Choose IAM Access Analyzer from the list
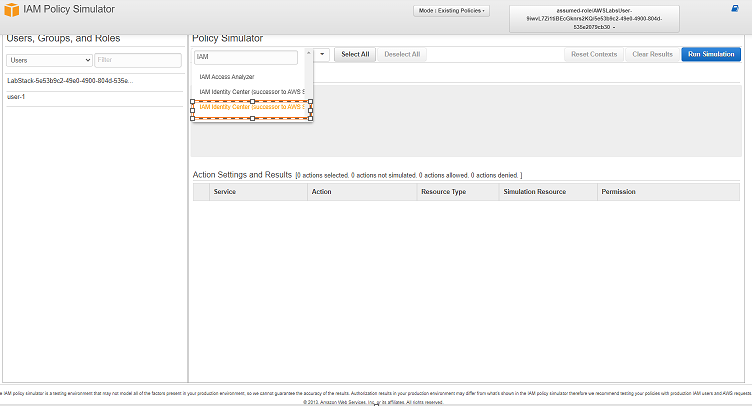Screen dimensions: 752x406 point(227,77)
